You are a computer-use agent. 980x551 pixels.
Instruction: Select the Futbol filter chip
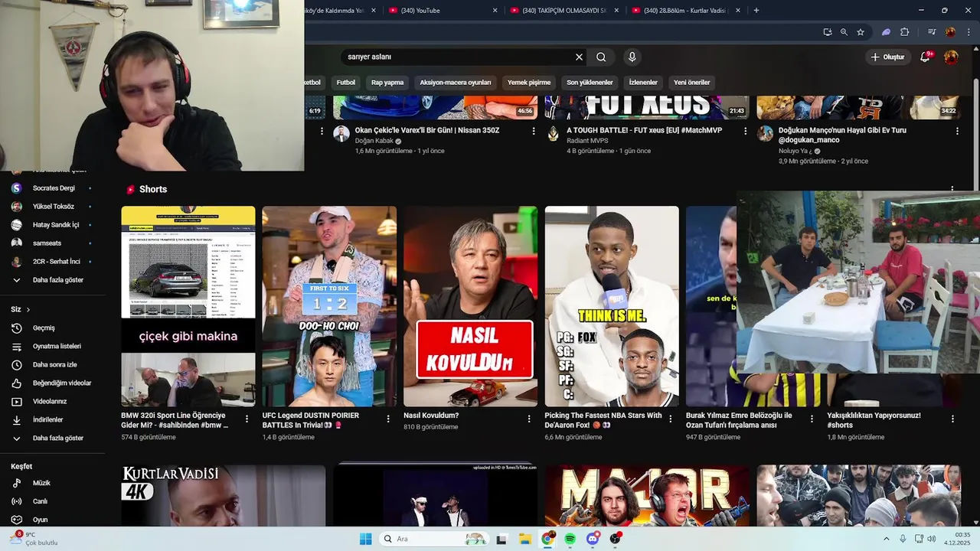346,82
